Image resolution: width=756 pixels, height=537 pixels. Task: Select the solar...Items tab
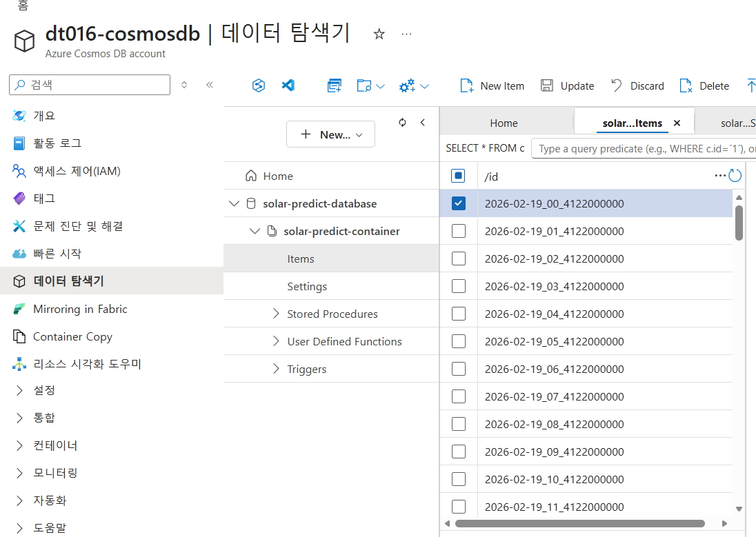tap(632, 123)
